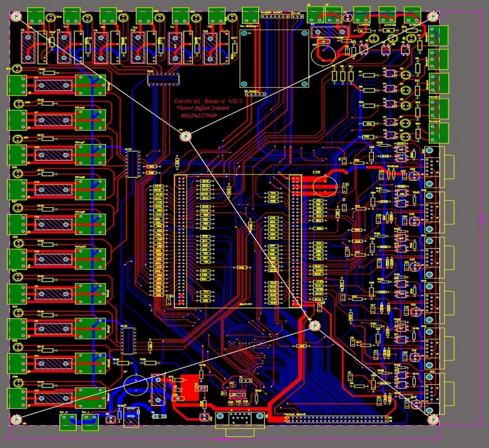Viewport: 489px width, 448px height.
Task: Select the C28 round capacitor footprint
Action: (x=325, y=185)
